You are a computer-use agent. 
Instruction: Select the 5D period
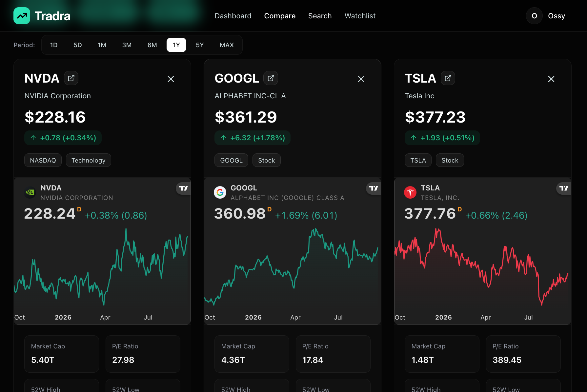78,45
